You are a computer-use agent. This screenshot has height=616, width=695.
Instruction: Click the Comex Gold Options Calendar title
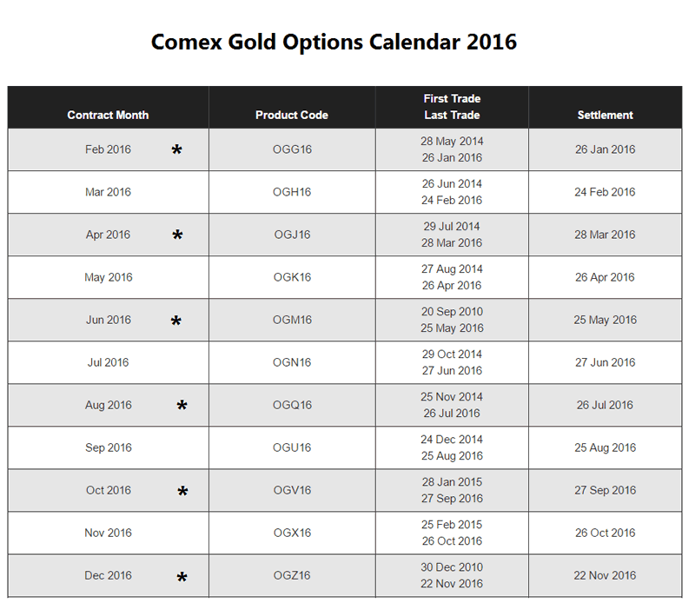point(334,42)
